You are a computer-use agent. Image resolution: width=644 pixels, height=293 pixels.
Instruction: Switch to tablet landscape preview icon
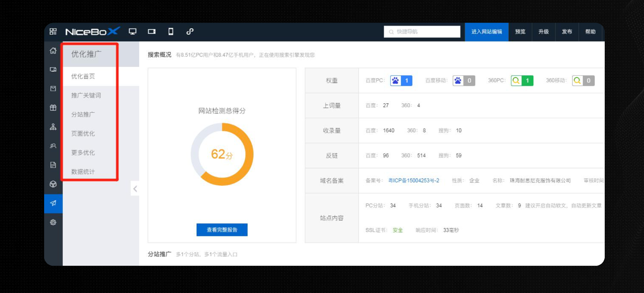pyautogui.click(x=152, y=31)
